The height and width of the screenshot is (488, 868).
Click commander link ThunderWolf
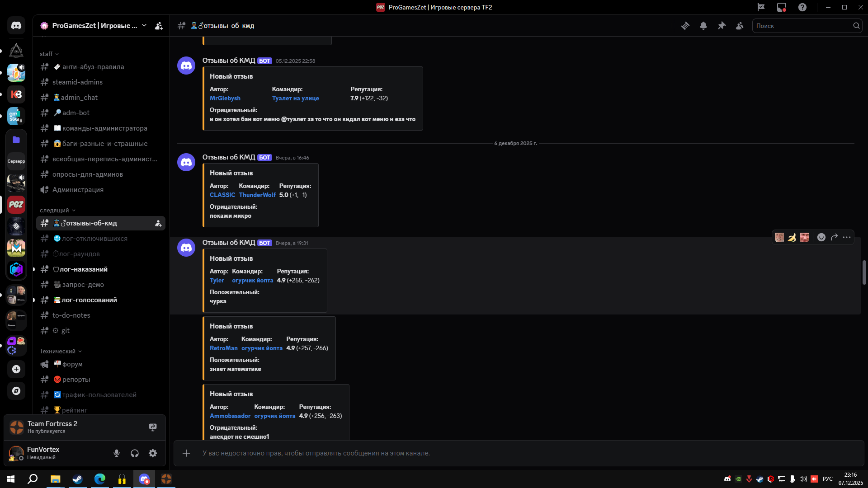coord(257,195)
